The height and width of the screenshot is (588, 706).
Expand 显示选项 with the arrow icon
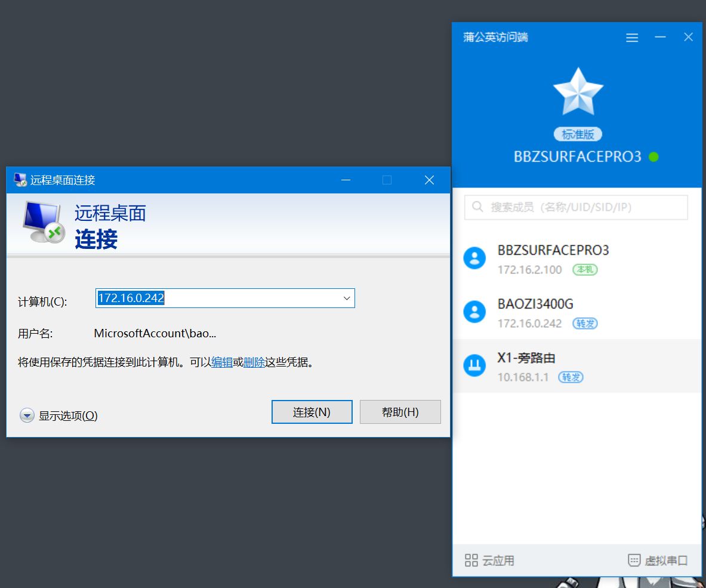click(x=27, y=415)
